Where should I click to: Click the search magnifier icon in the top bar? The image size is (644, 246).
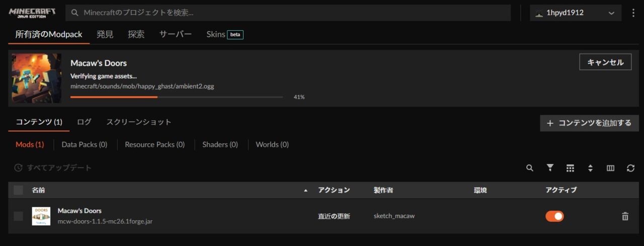[x=75, y=13]
